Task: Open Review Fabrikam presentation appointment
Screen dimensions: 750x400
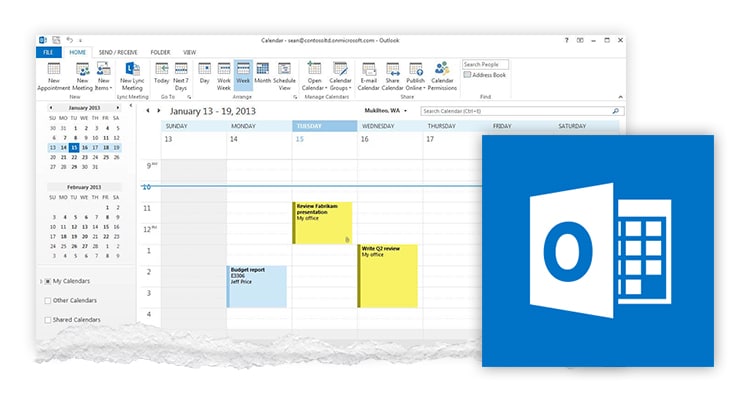Action: 322,223
